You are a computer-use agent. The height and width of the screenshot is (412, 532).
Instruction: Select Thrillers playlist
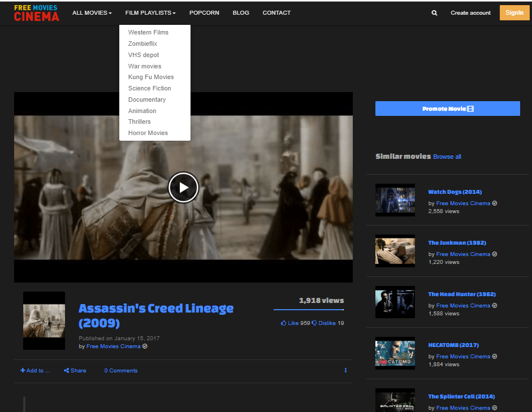coord(140,122)
